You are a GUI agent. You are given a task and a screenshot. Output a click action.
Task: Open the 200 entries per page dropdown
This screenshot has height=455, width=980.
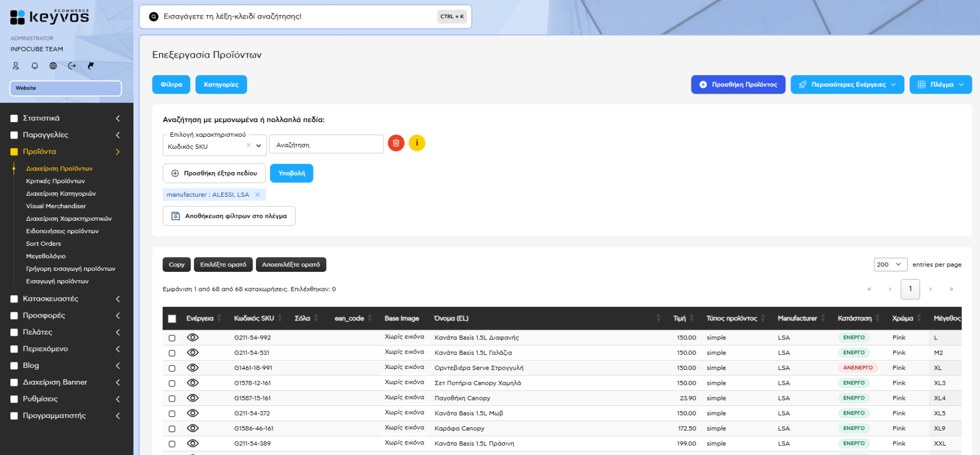(x=890, y=264)
